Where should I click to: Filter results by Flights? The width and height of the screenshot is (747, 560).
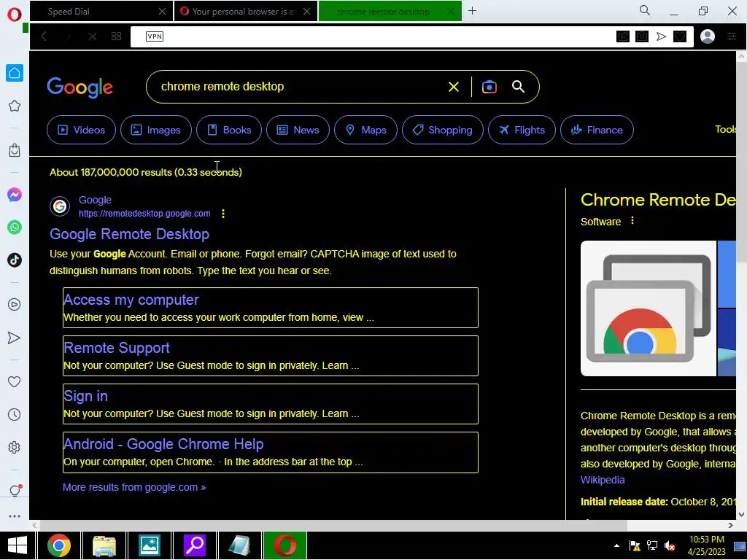pos(522,130)
